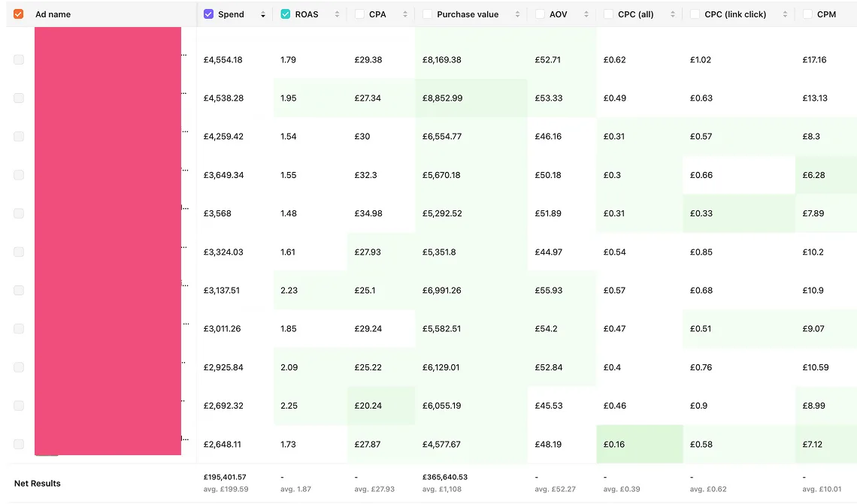Select row checkbox for £3,568 spend
Viewport: 857px width, 504px height.
point(19,213)
